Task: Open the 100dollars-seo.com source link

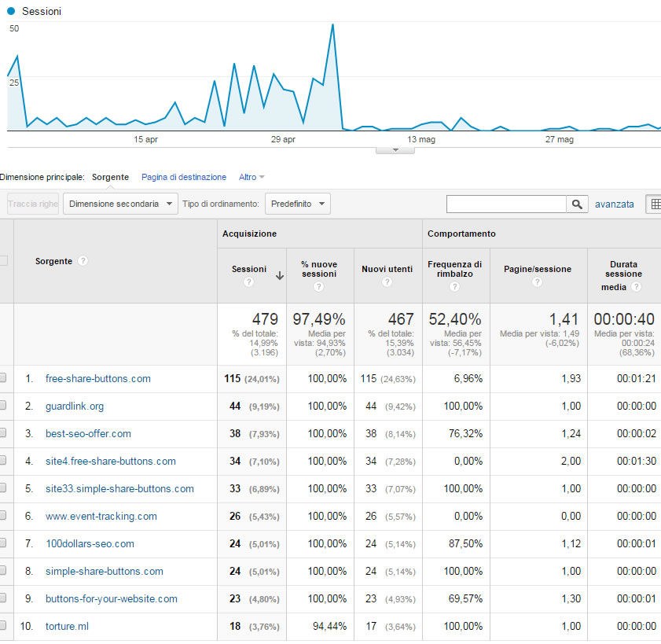Action: point(90,543)
